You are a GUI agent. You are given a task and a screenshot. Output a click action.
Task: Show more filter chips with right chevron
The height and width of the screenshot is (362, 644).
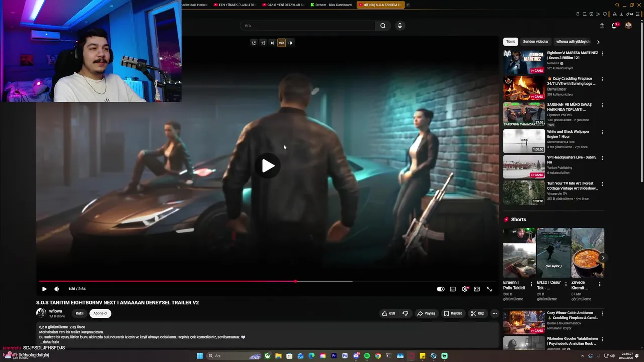click(598, 42)
